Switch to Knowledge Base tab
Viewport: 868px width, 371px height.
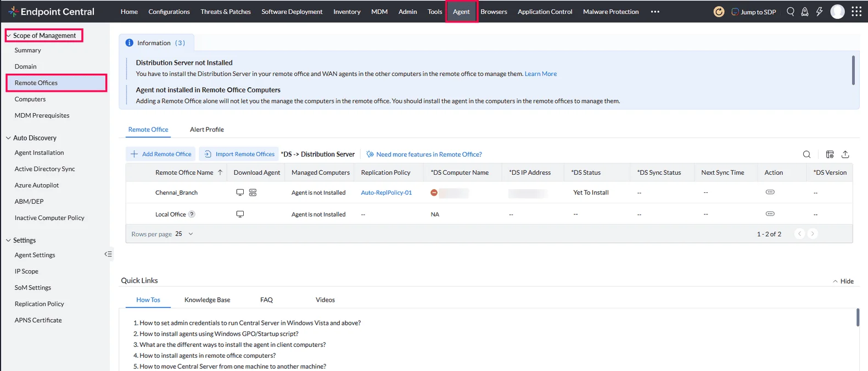[208, 300]
